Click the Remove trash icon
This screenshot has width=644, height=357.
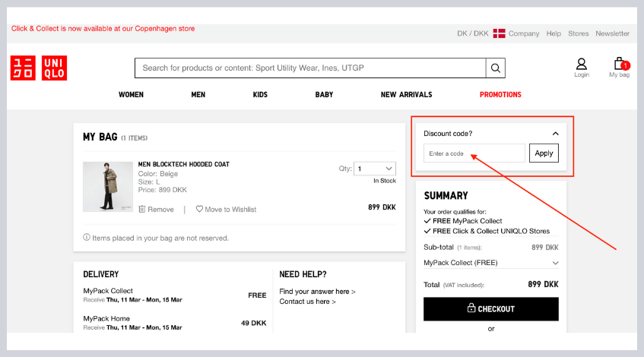click(142, 210)
